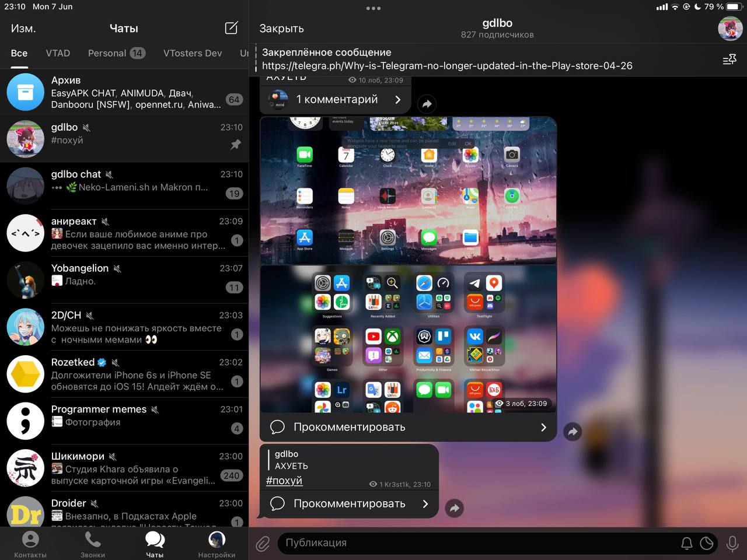Image resolution: width=747 pixels, height=560 pixels.
Task: Open the Шикимори channel
Action: tap(124, 468)
